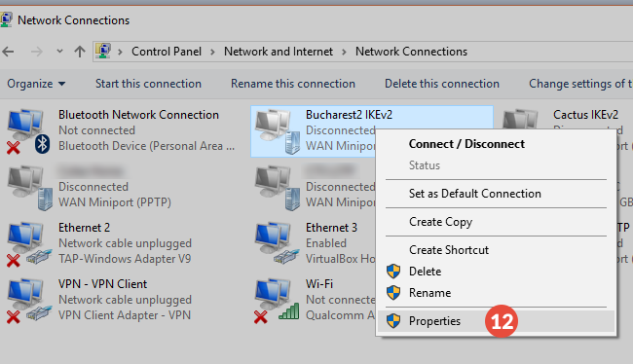Select Ethernet 2 adapter icon
The width and height of the screenshot is (633, 364).
point(30,244)
